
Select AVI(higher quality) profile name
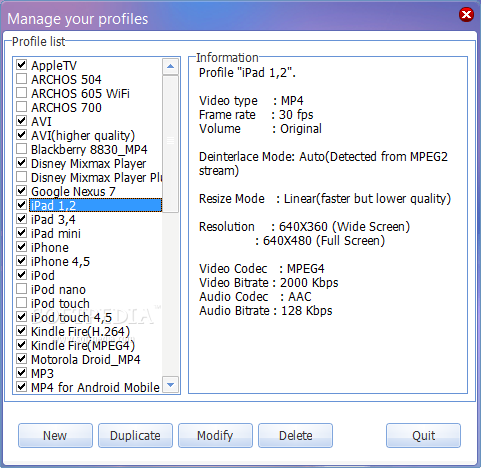(83, 136)
